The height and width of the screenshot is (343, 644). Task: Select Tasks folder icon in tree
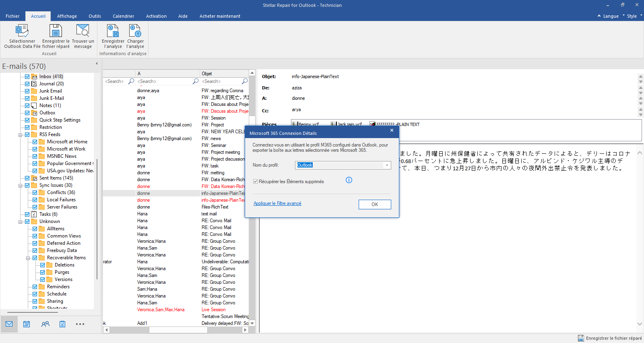(x=34, y=214)
